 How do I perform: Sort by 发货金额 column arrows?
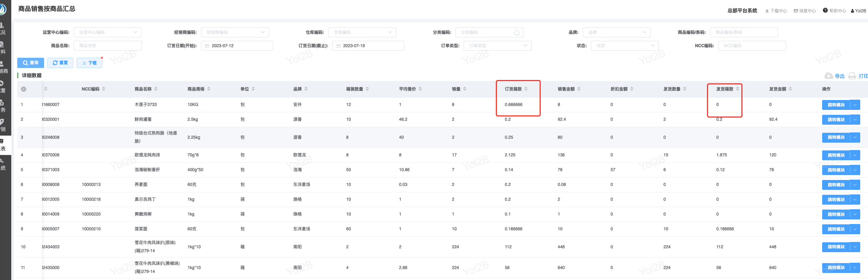(790, 89)
